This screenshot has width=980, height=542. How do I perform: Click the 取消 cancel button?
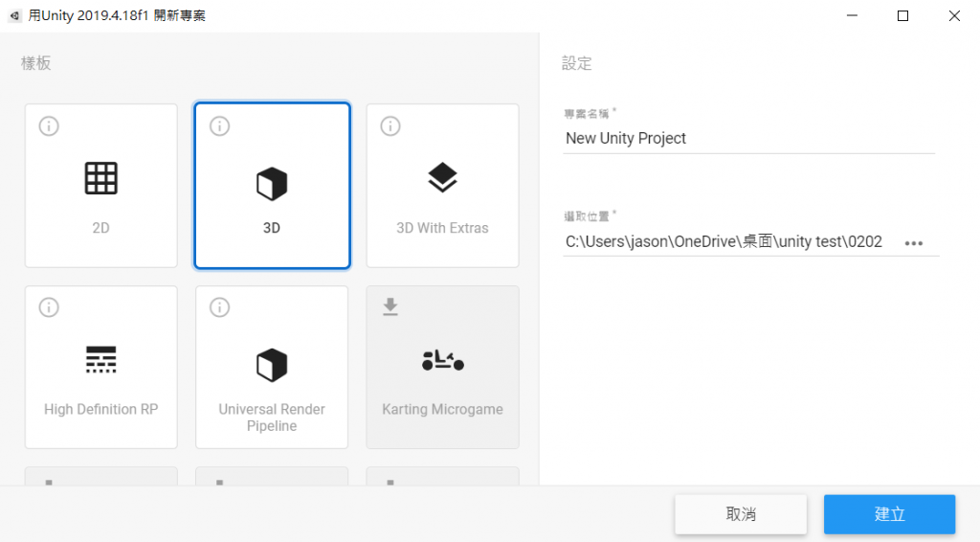tap(741, 514)
